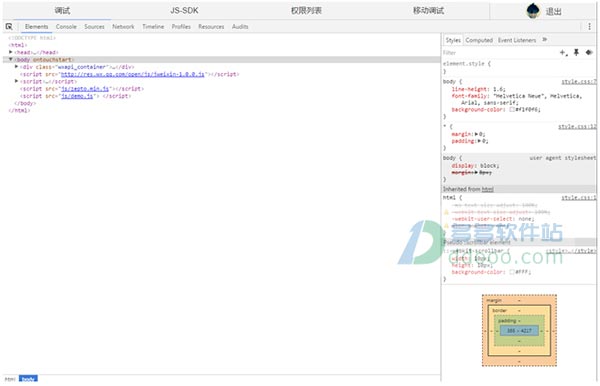Select the html breadcrumb at the bottom
This screenshot has width=600, height=386.
(10, 379)
